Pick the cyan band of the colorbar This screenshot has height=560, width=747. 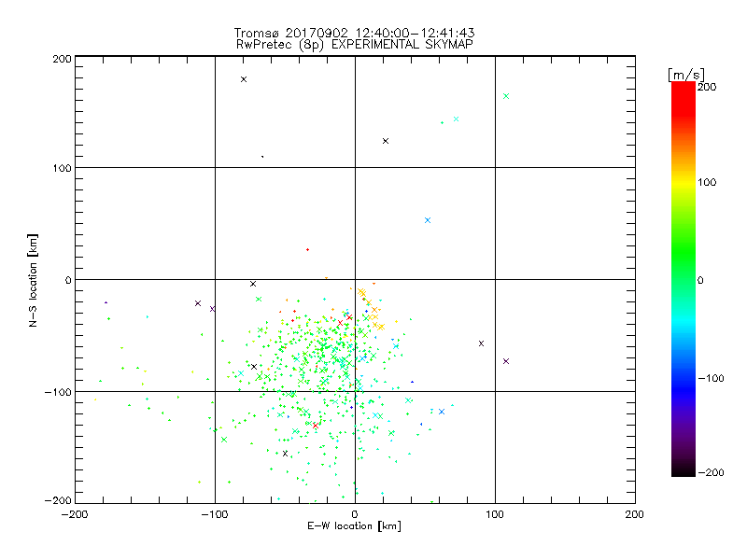click(684, 321)
